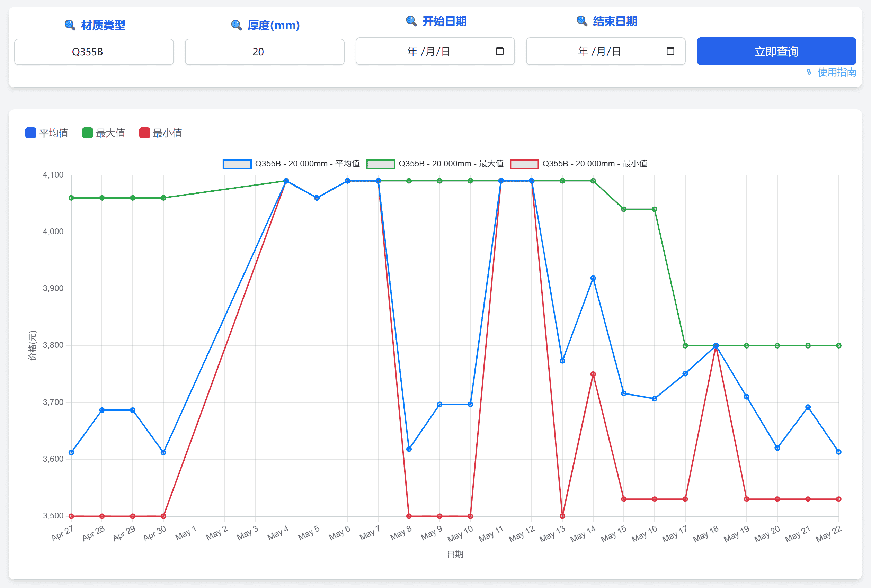Click the 4,100 y-axis label
The image size is (871, 588).
pyautogui.click(x=53, y=175)
